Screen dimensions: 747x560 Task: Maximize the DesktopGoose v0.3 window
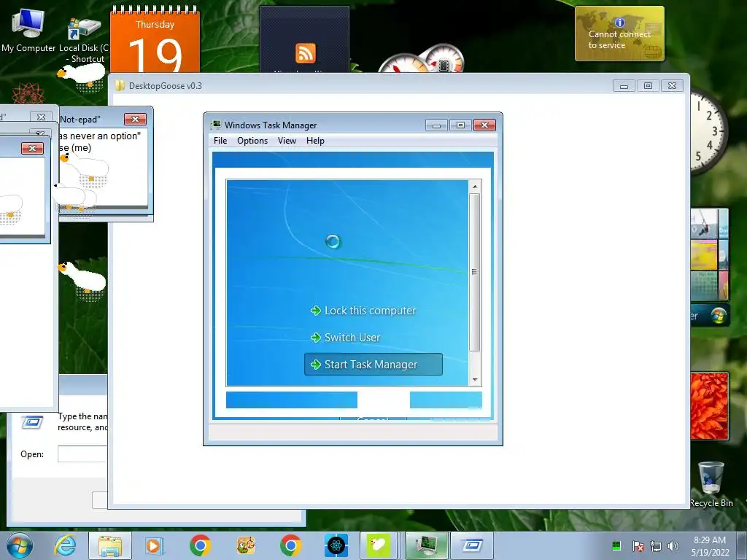[x=648, y=86]
